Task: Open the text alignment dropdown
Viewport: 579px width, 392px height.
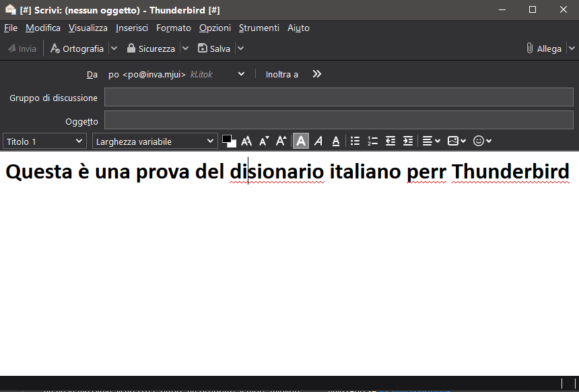Action: click(431, 141)
